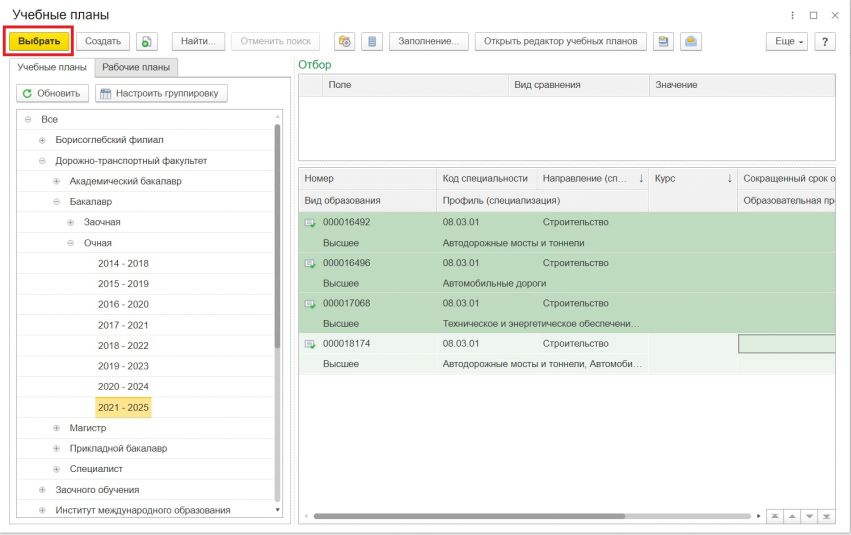This screenshot has height=535, width=851.
Task: Click the copy-document icon next to Создать
Action: [147, 42]
